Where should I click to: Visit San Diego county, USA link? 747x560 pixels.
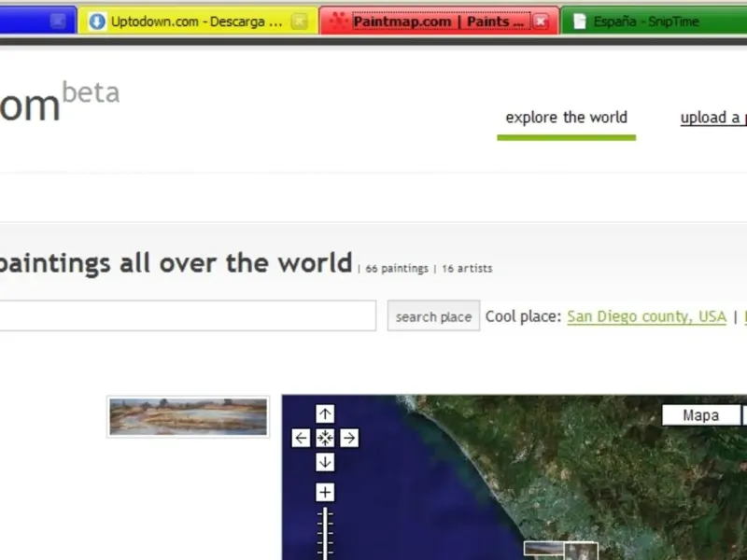point(646,316)
